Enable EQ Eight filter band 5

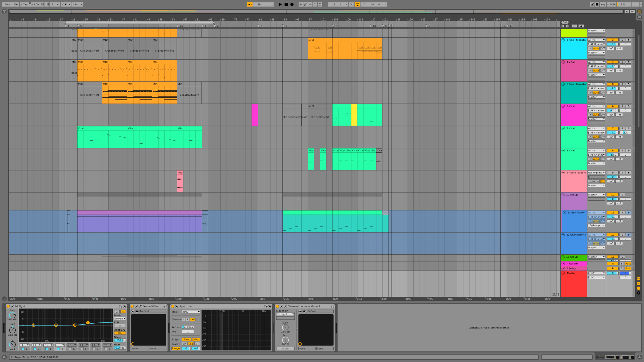70,349
